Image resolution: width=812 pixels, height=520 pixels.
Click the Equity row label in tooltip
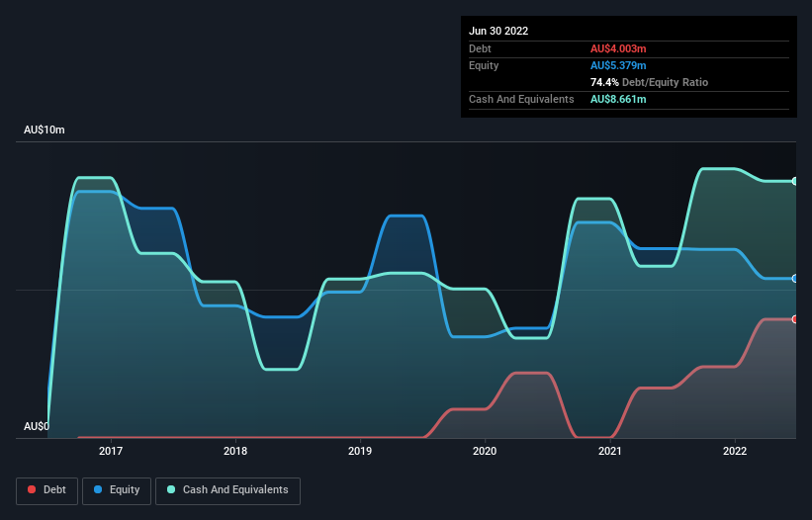pyautogui.click(x=484, y=65)
